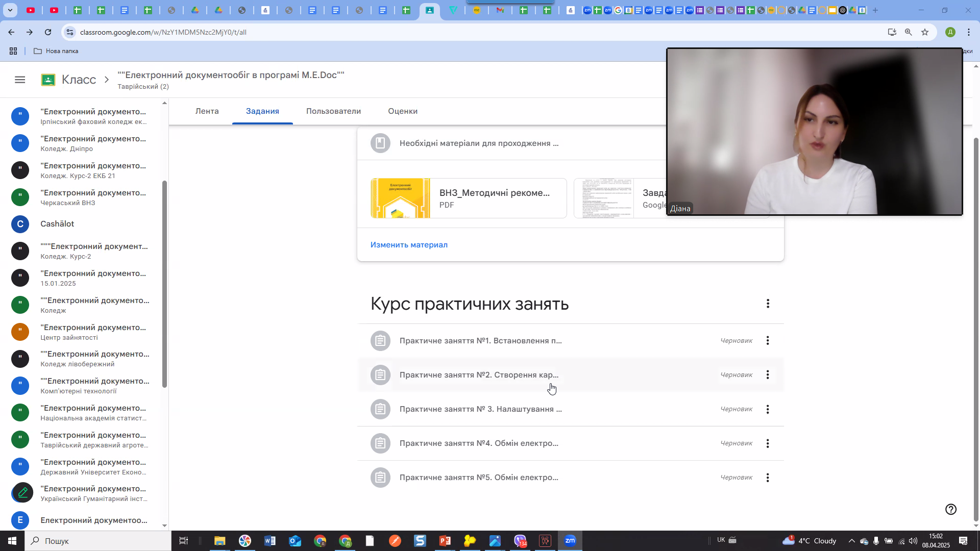Open options menu for Практичне заняття №4
Image resolution: width=980 pixels, height=551 pixels.
768,443
